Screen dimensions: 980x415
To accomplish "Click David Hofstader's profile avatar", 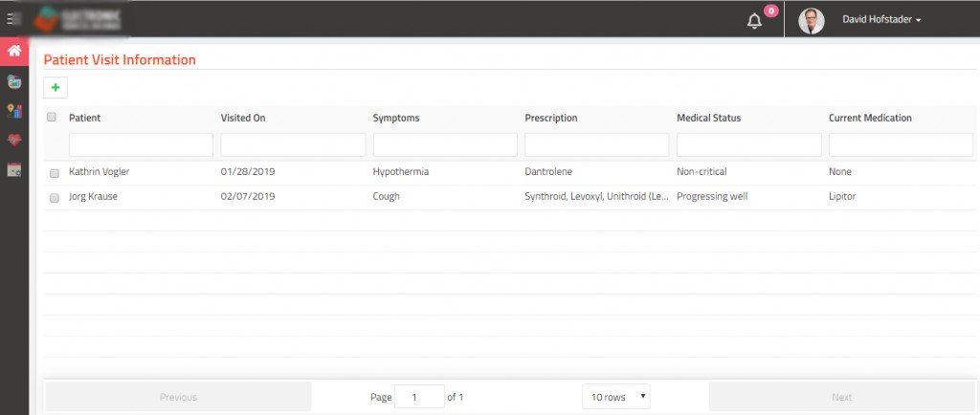I will [812, 20].
